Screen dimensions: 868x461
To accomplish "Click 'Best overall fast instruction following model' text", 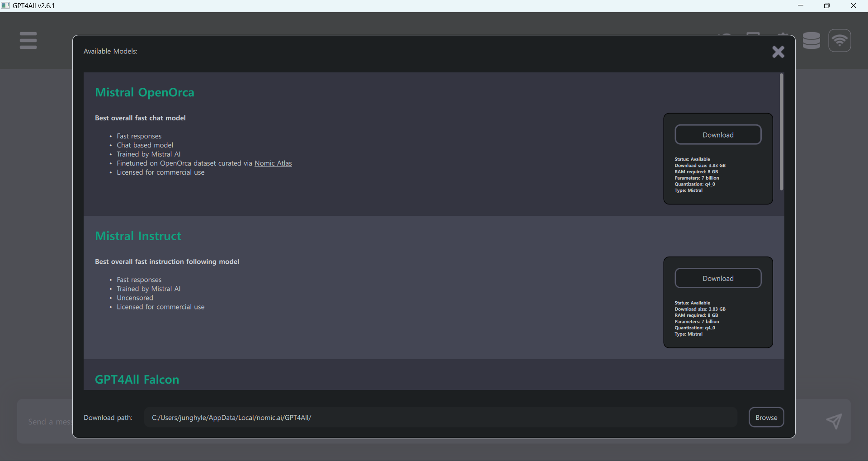I will (167, 261).
